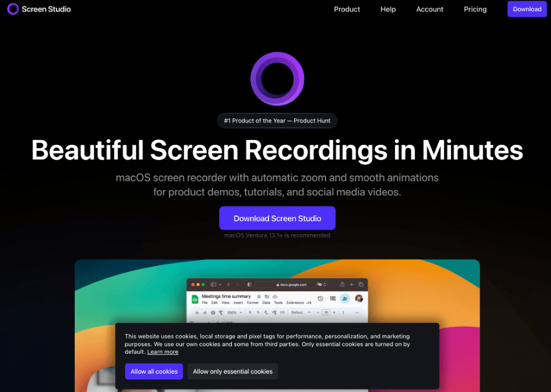This screenshot has width=551, height=392.
Task: Click the Meetings time summary document title
Action: tap(226, 296)
